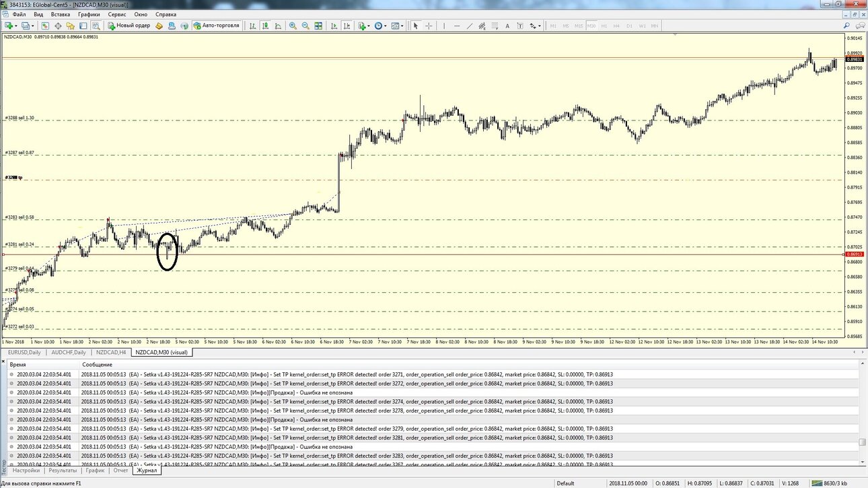Open the MetaEditor yellow book icon
The image size is (868, 488).
coord(159,26)
